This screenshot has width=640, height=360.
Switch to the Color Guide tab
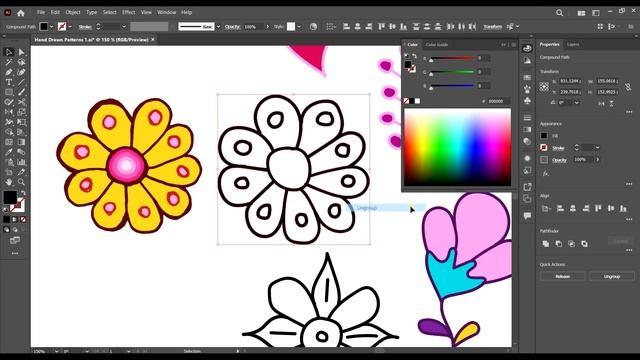point(437,44)
